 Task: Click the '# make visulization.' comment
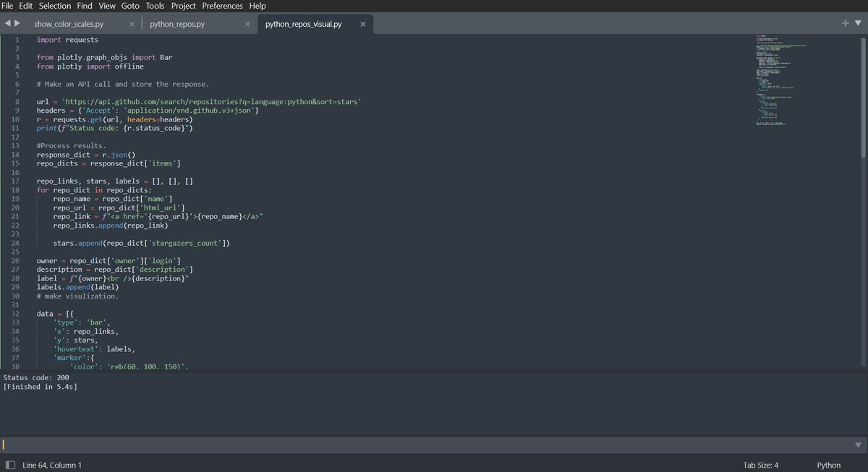[x=77, y=296]
